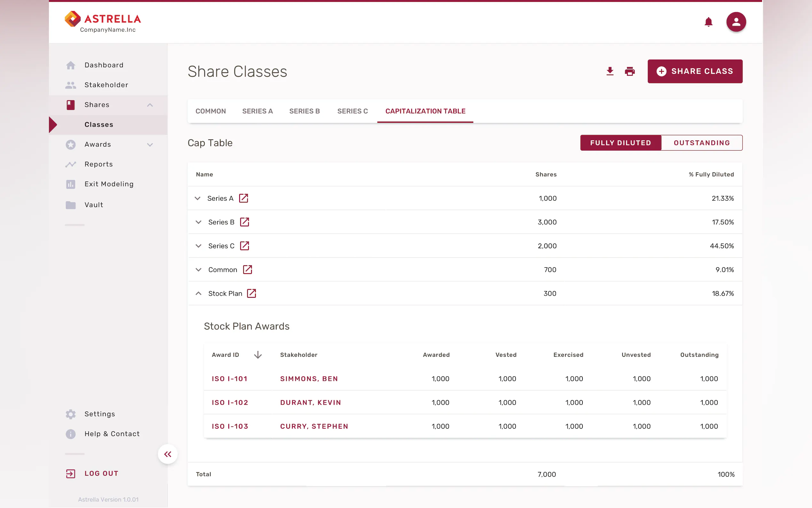Open award ISO I-102
This screenshot has height=508, width=812.
coord(230,402)
